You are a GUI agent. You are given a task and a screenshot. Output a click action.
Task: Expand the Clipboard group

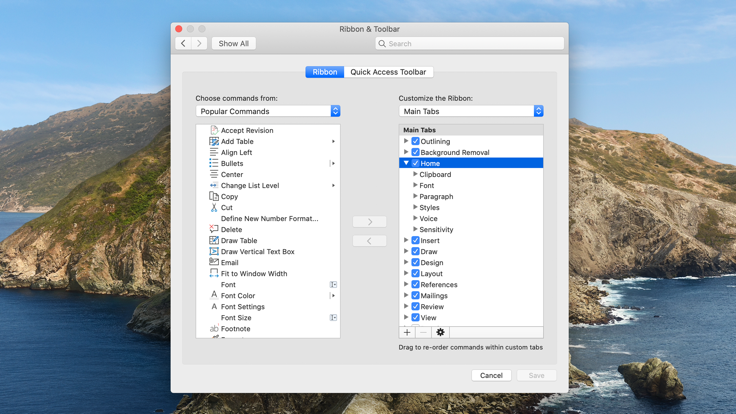coord(415,174)
